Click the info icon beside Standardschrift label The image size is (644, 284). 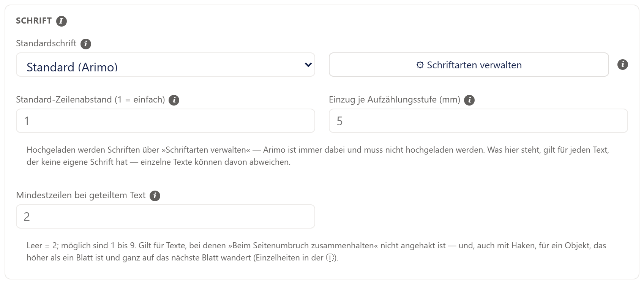pos(86,44)
